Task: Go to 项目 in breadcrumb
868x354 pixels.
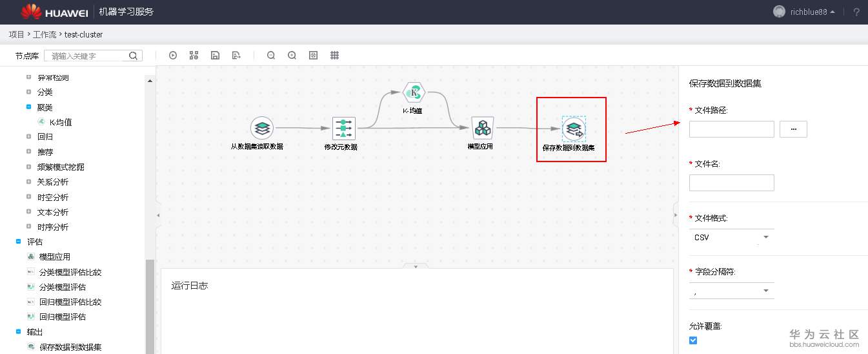Action: pyautogui.click(x=16, y=34)
